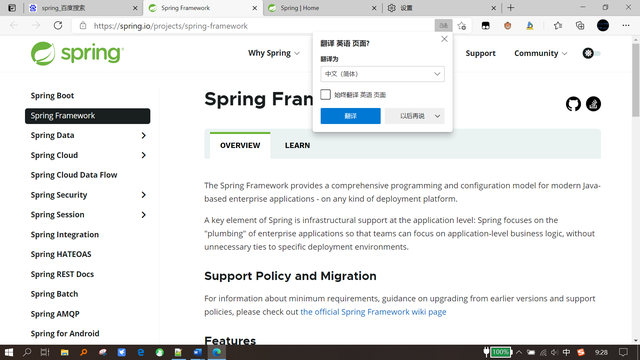Click the orange bear extension icon

click(507, 26)
